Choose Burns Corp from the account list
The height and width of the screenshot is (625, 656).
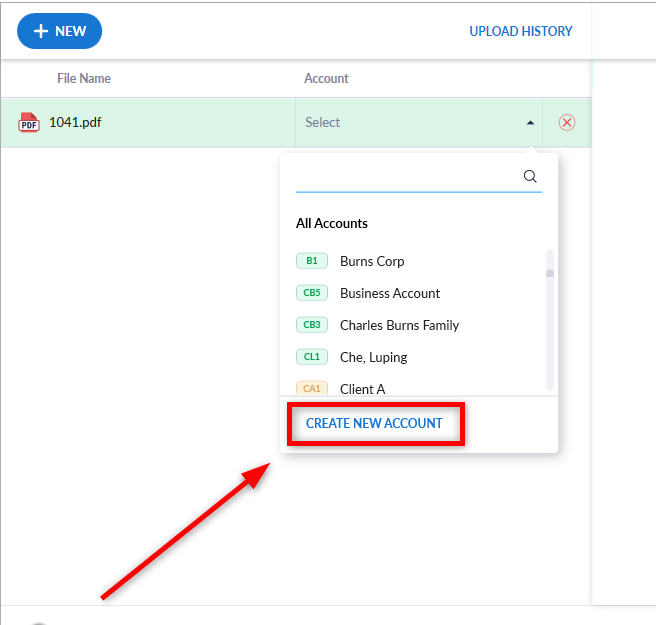click(372, 261)
